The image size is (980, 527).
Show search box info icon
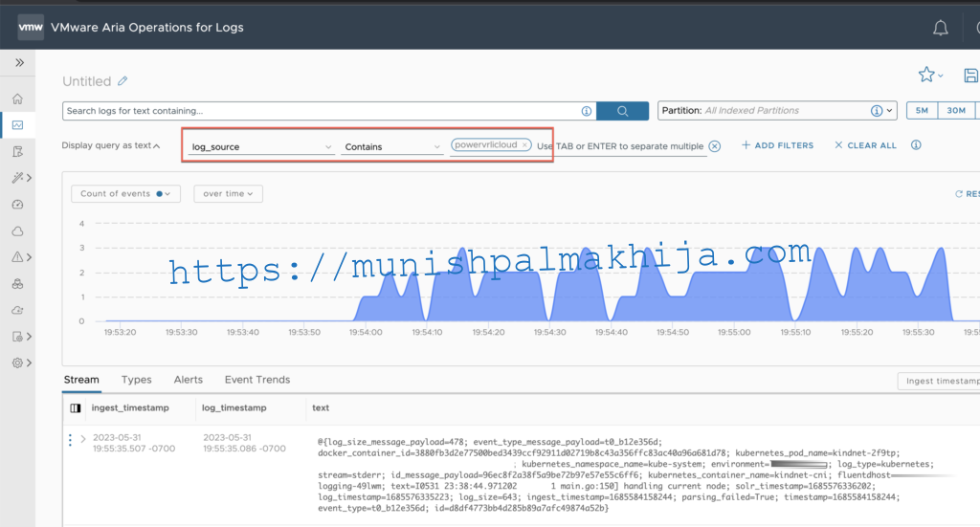coord(587,111)
